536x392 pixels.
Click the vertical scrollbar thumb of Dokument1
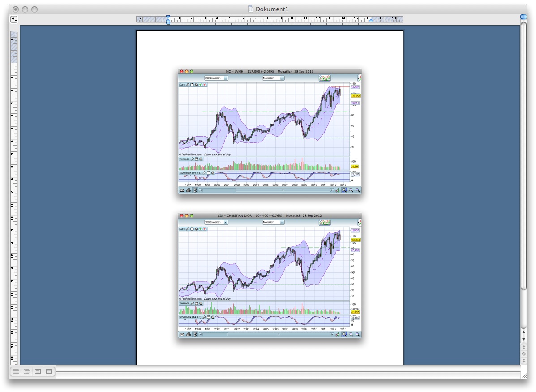(523, 155)
